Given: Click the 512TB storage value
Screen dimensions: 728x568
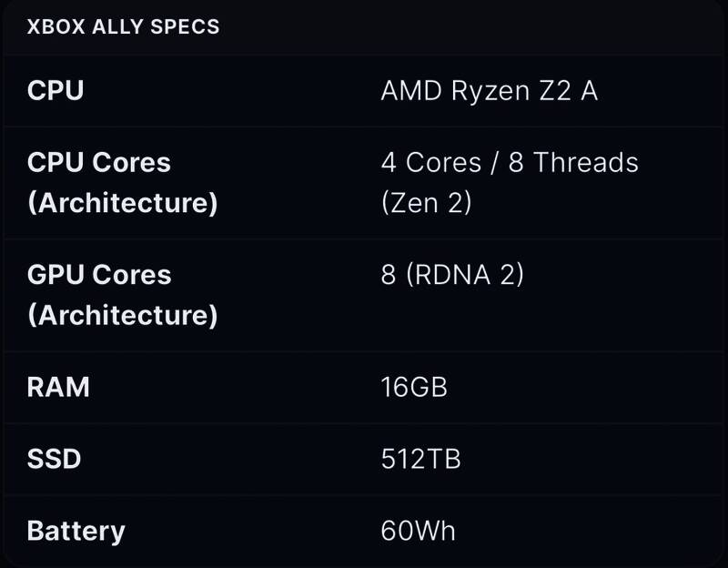Looking at the screenshot, I should (420, 459).
